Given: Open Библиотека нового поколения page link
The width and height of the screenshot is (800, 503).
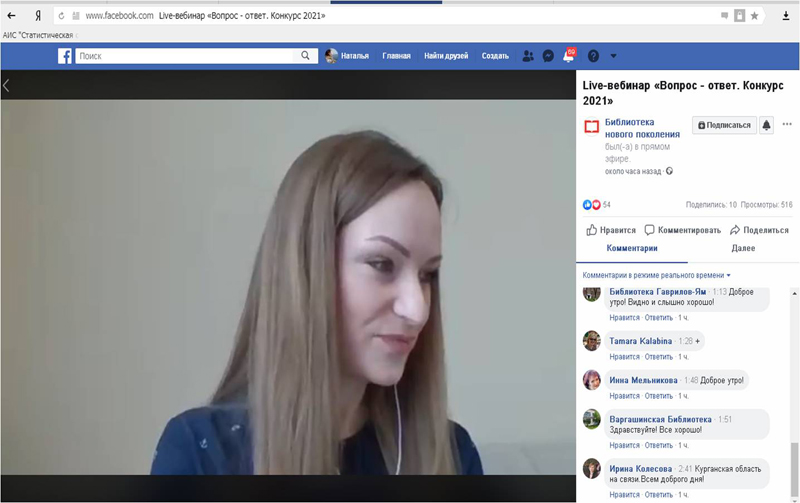Looking at the screenshot, I should tap(642, 128).
